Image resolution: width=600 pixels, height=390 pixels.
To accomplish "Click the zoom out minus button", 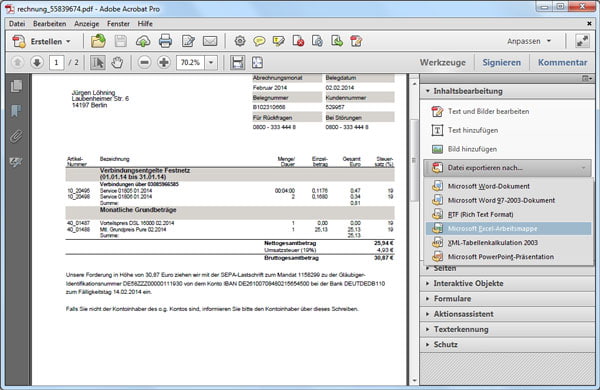I will pos(144,62).
